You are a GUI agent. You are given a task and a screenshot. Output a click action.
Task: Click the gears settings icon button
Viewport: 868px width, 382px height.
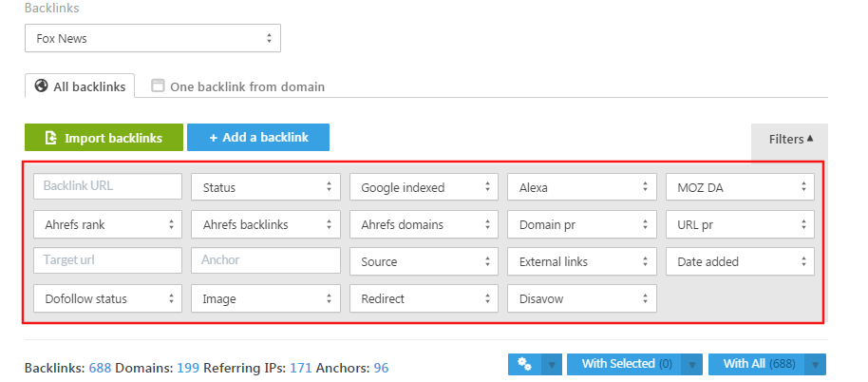(x=524, y=364)
